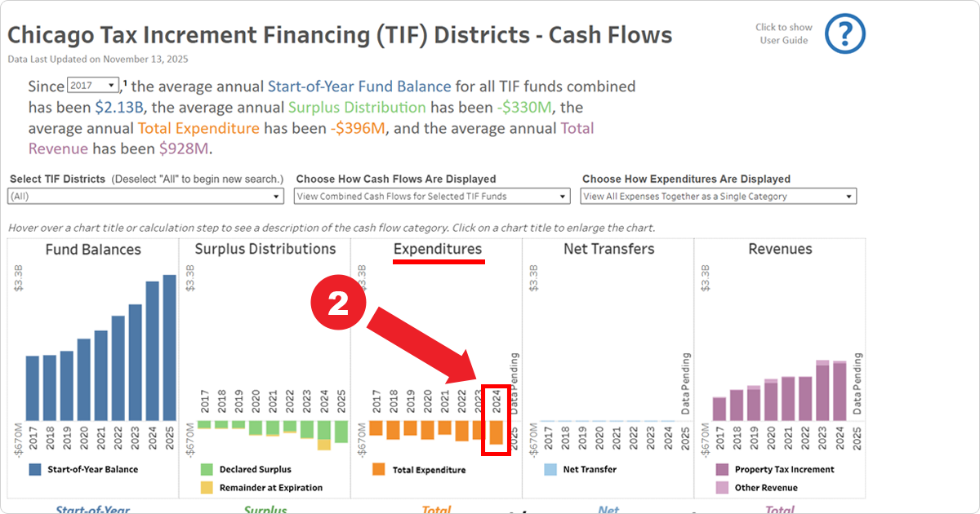Click the Net Transfers chart title
This screenshot has width=980, height=514.
(x=608, y=249)
